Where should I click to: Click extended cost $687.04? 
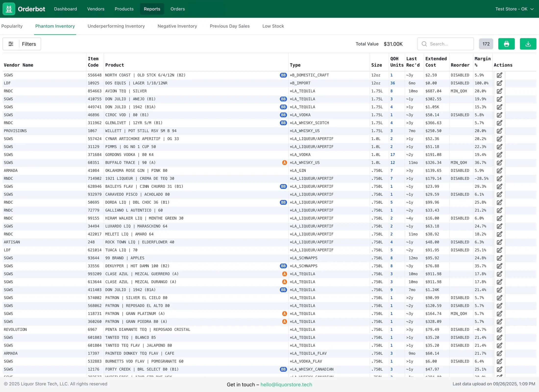coord(433,91)
